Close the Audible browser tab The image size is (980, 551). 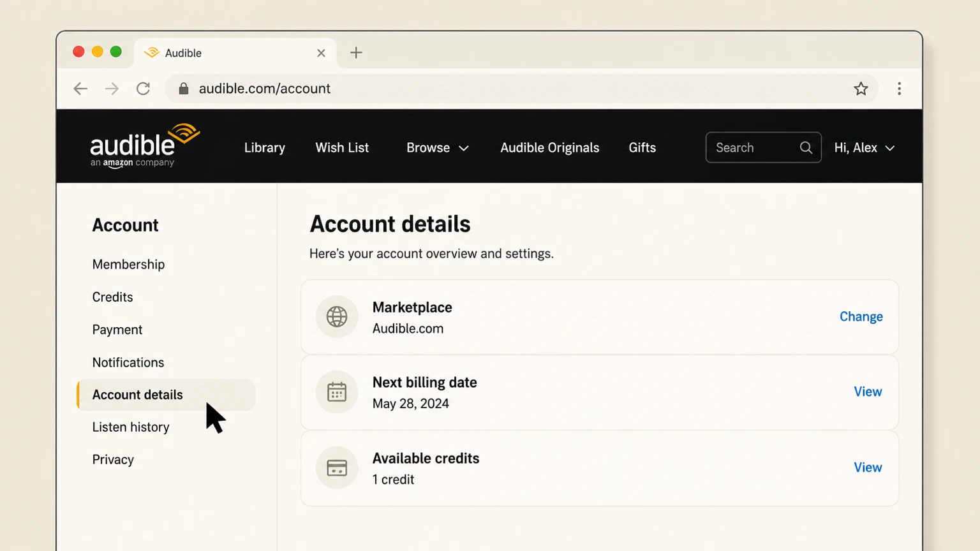(321, 53)
